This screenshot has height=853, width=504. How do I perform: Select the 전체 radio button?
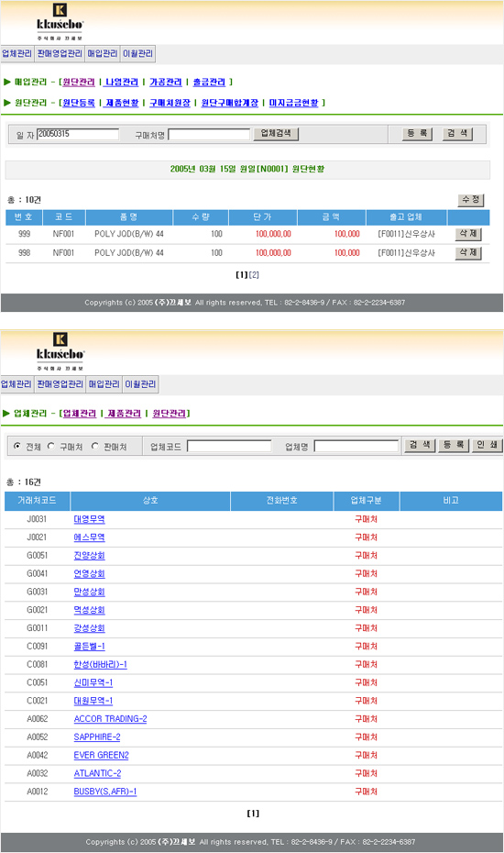17,446
